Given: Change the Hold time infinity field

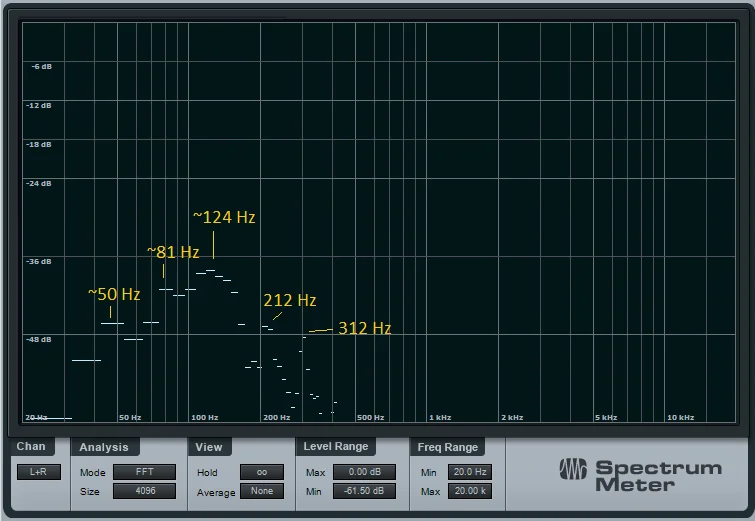Looking at the screenshot, I should click(x=262, y=472).
